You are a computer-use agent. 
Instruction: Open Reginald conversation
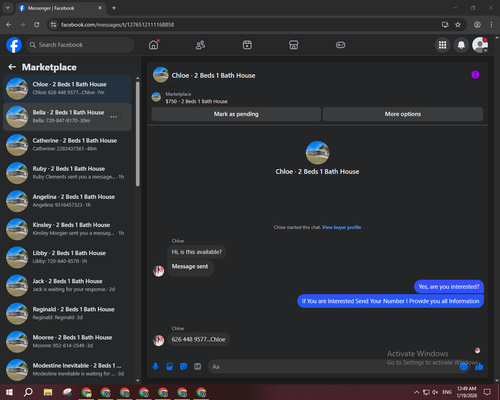click(67, 313)
